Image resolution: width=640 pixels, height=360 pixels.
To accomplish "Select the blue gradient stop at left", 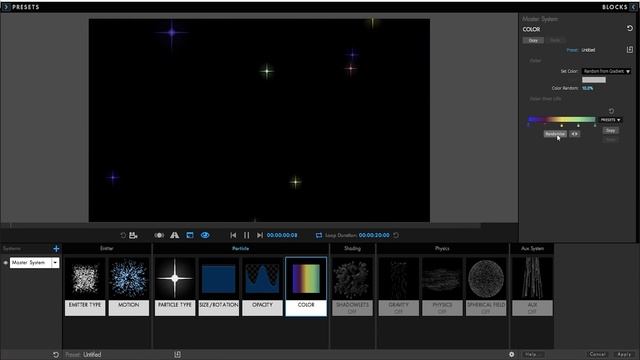I will [x=529, y=125].
